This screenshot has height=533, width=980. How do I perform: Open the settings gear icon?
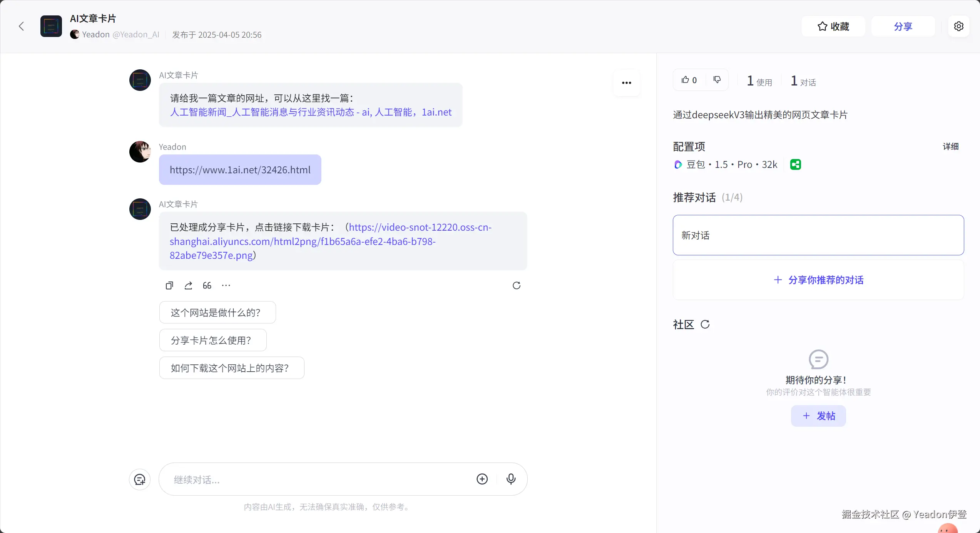[958, 26]
